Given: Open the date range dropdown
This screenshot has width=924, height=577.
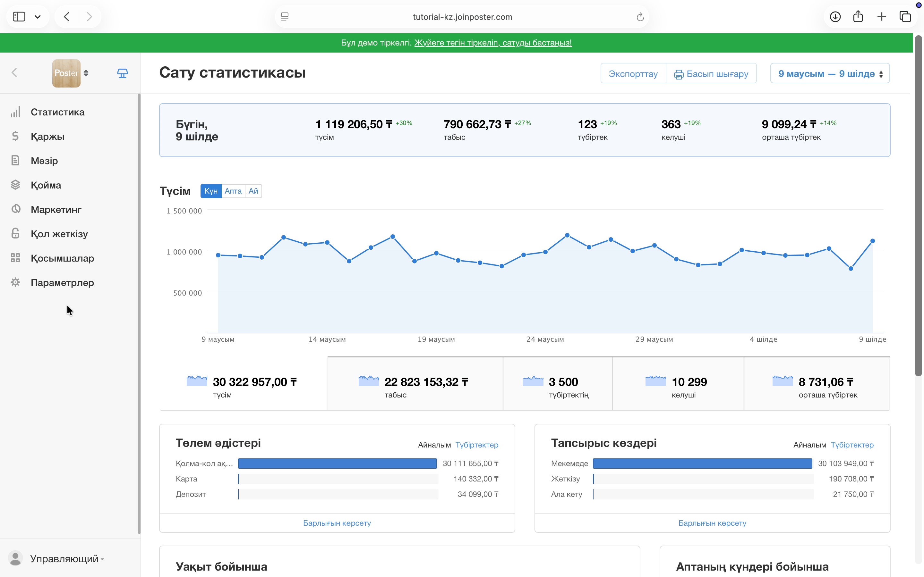Looking at the screenshot, I should point(830,73).
